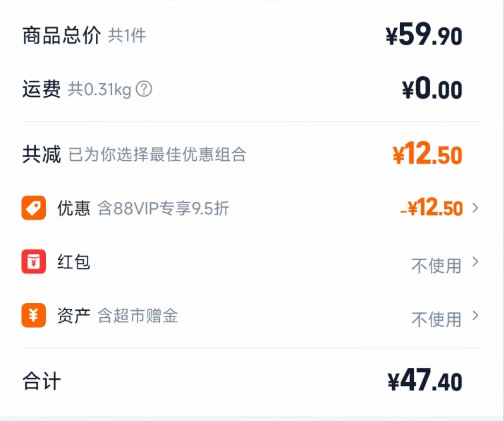Click the -¥12.50 discount amount
This screenshot has width=504, height=421.
[432, 208]
